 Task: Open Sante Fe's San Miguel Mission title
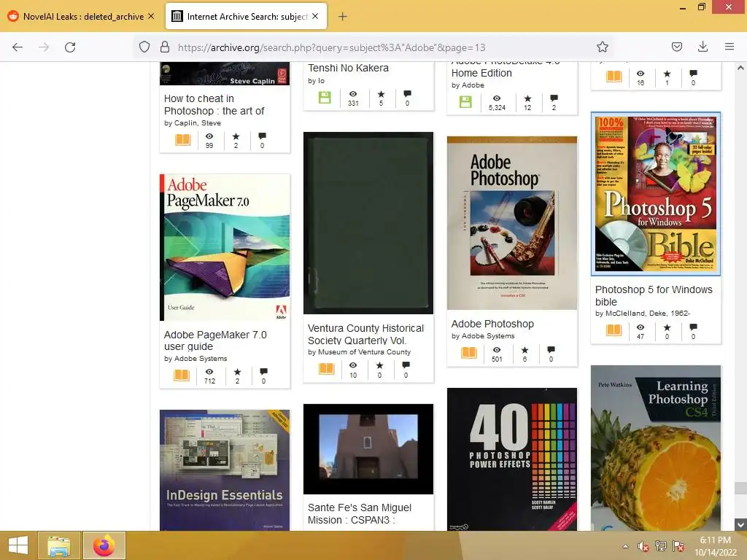pos(360,514)
